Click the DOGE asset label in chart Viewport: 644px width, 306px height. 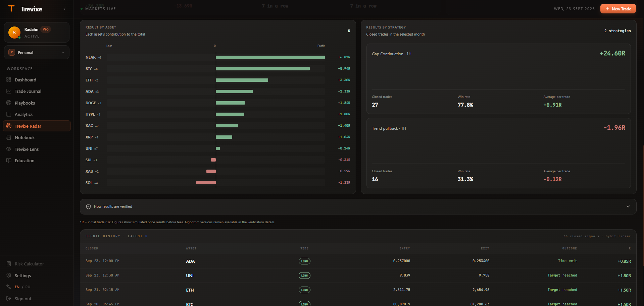coord(91,103)
